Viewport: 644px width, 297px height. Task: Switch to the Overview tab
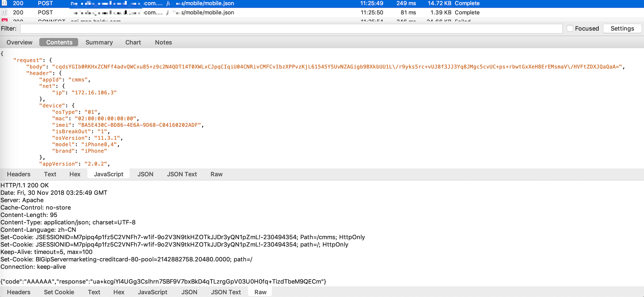click(x=19, y=42)
